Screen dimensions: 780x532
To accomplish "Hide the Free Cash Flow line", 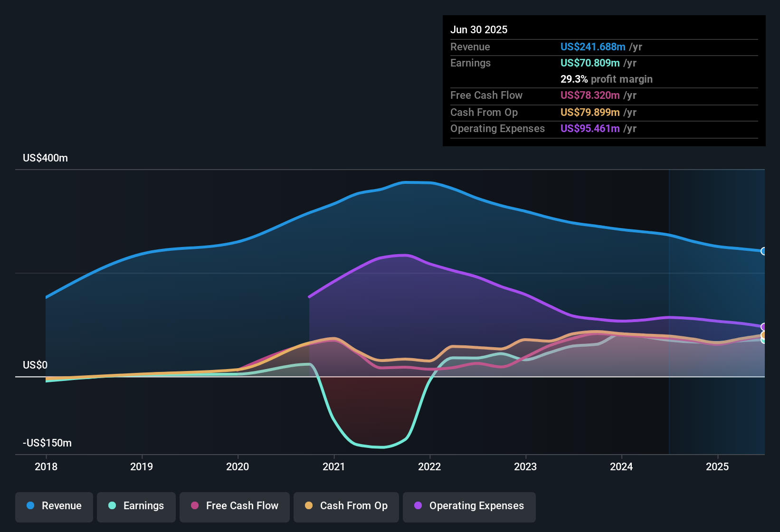I will [x=234, y=506].
